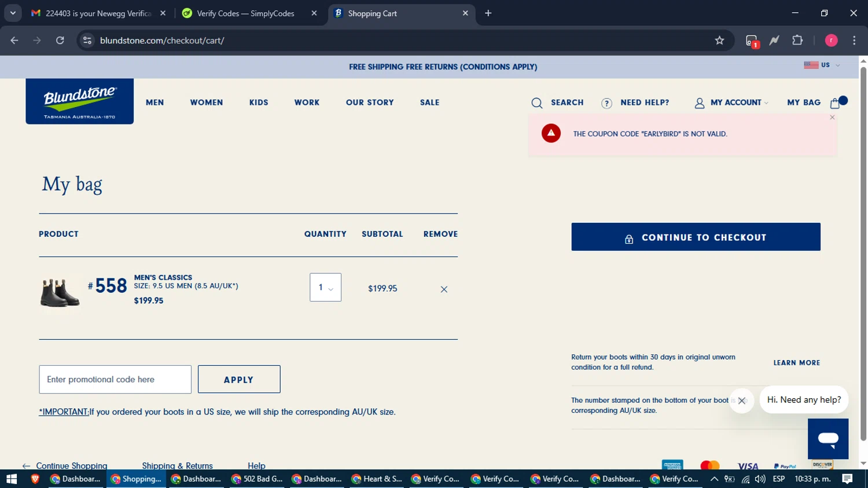The width and height of the screenshot is (868, 488).
Task: Dismiss the invalid coupon error message
Action: tap(832, 118)
